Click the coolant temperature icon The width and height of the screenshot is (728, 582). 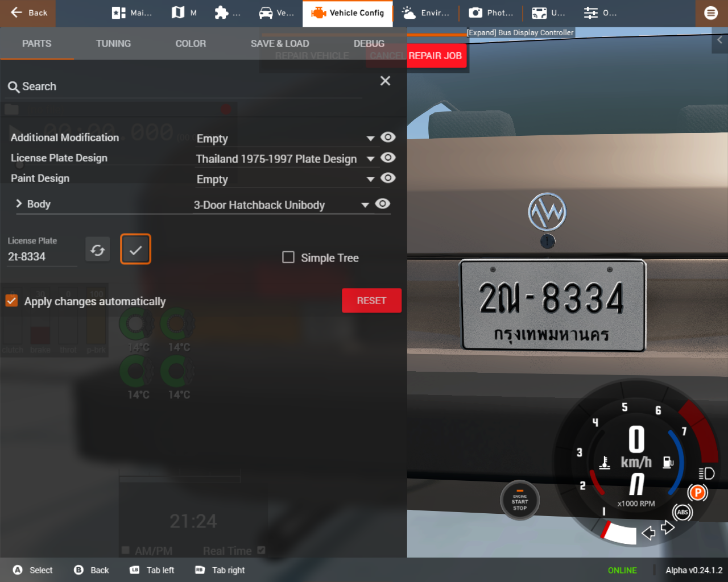[x=605, y=463]
